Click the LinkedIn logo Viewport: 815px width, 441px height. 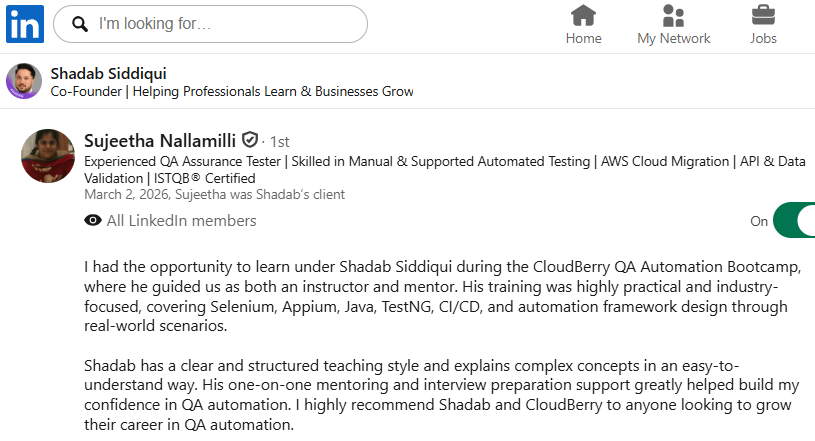click(25, 24)
